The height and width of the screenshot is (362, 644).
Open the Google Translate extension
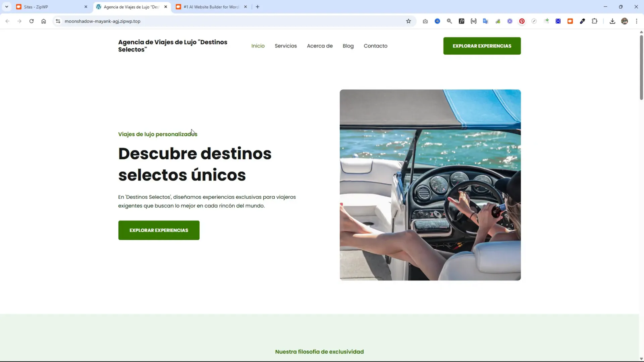[485, 21]
